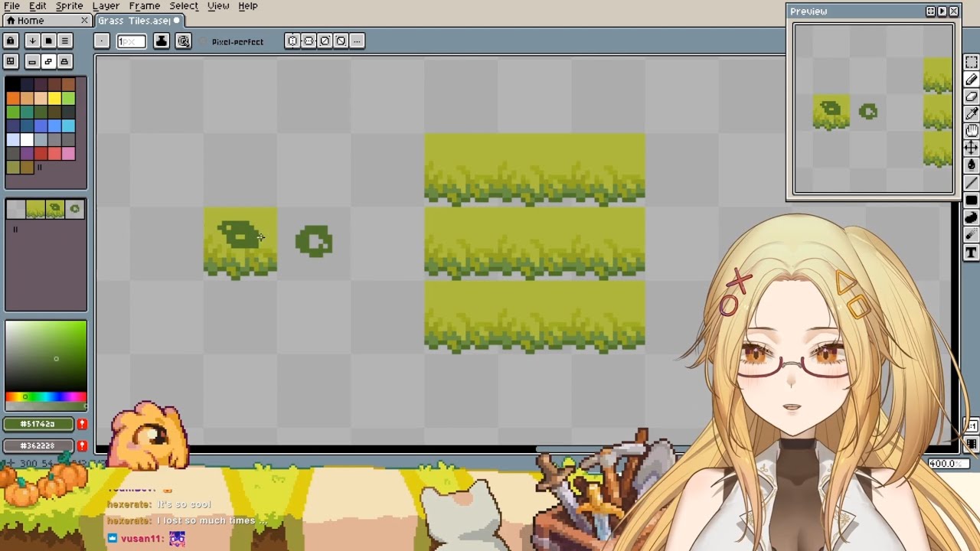
Task: Enable left diagonal symmetry mode
Action: (341, 41)
